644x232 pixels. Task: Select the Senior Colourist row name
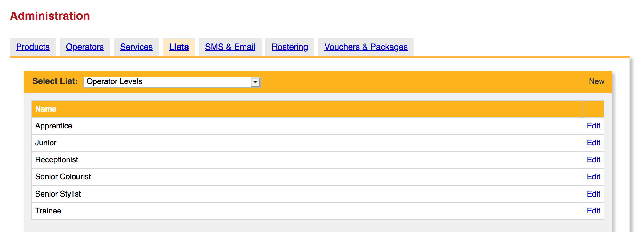coord(63,177)
